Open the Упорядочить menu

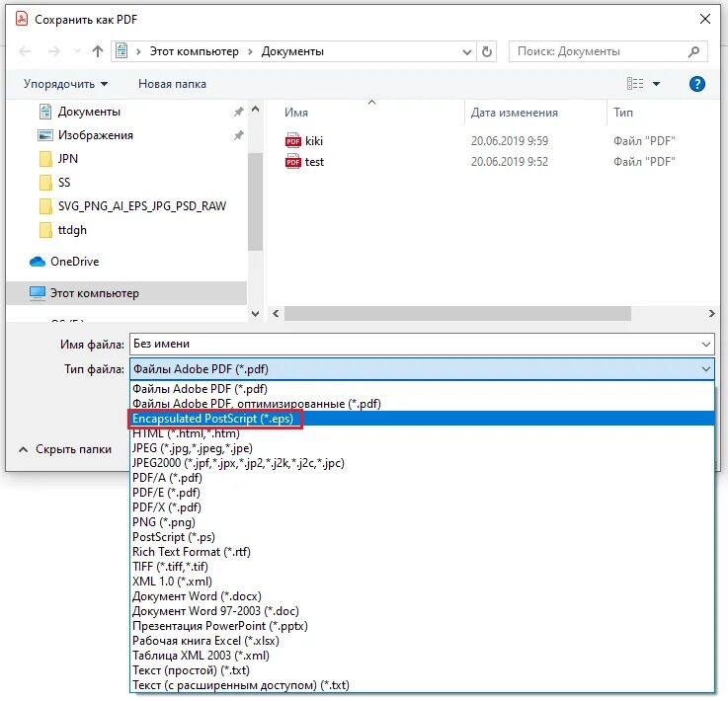pos(65,84)
